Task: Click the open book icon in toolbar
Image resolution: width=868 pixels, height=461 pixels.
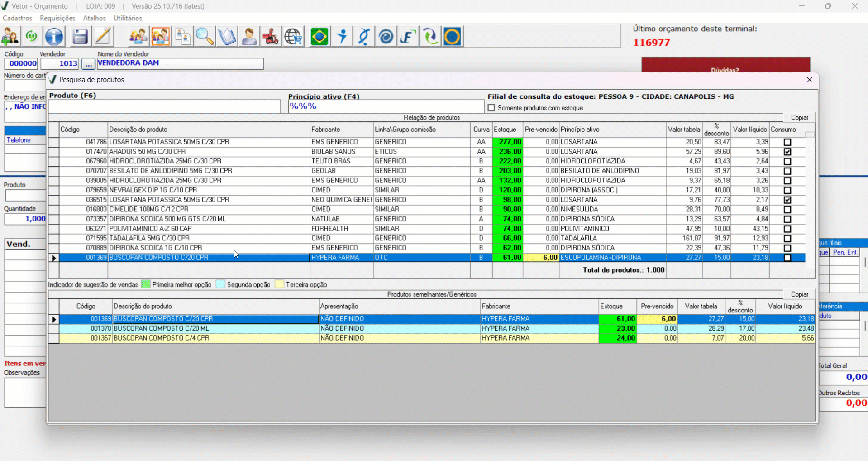Action: pos(227,37)
